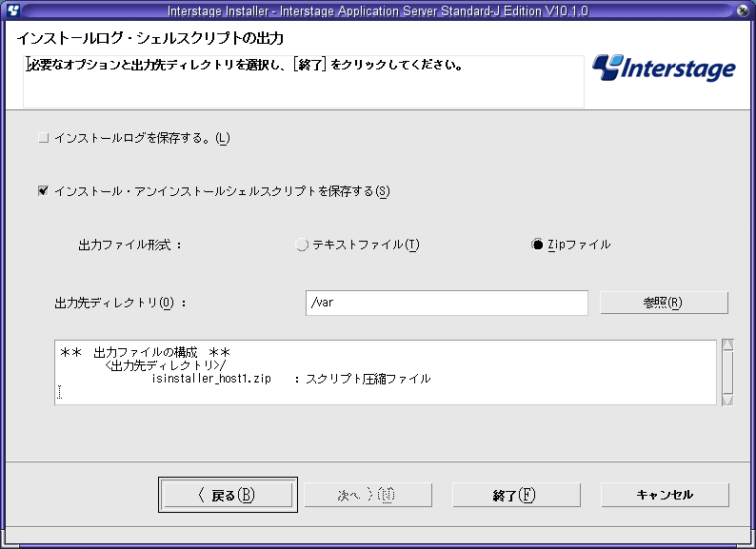This screenshot has height=549, width=756.
Task: Click the instruction text mentioning [終了]
Action: (245, 65)
